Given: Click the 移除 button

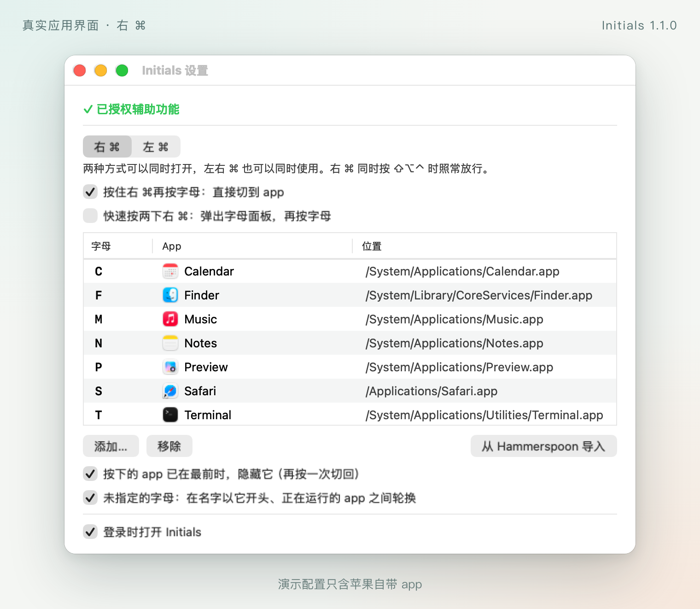Looking at the screenshot, I should [169, 446].
